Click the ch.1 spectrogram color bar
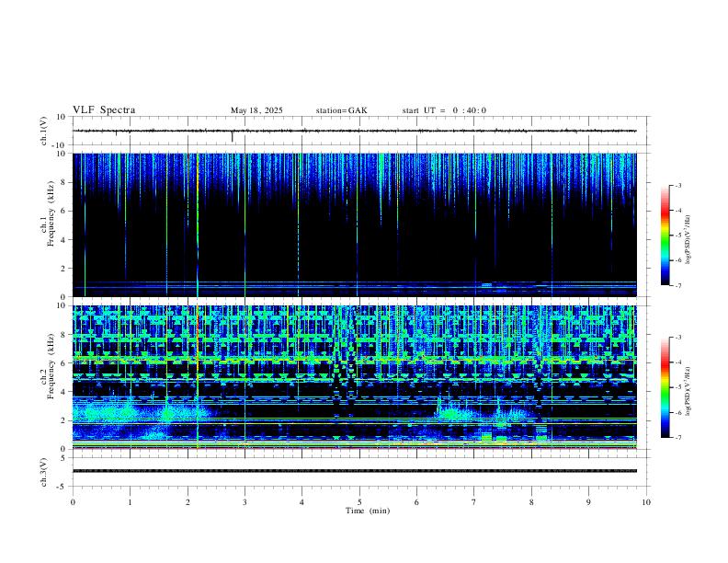This screenshot has width=728, height=563. [x=665, y=236]
